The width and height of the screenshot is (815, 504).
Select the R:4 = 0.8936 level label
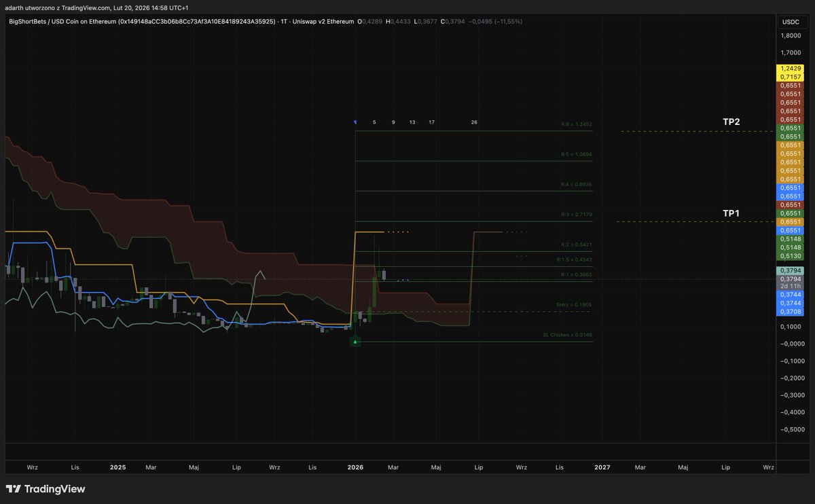[x=577, y=184]
